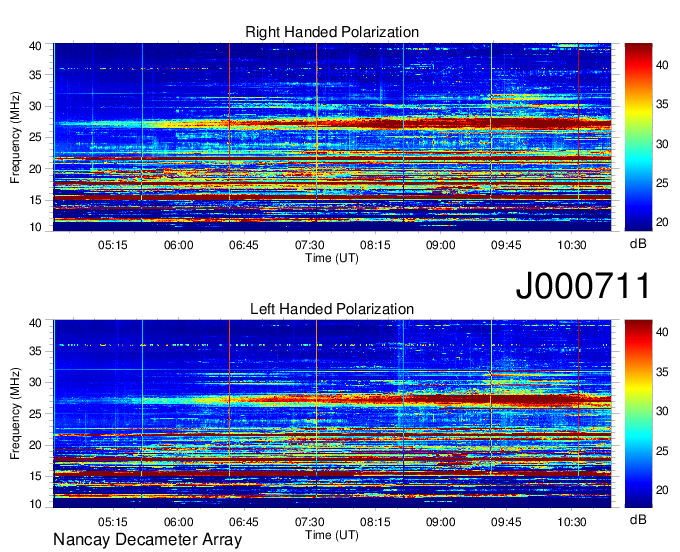Click the 05:15 tick on Left Handed time axis
Image resolution: width=680 pixels, height=552 pixels.
[113, 522]
